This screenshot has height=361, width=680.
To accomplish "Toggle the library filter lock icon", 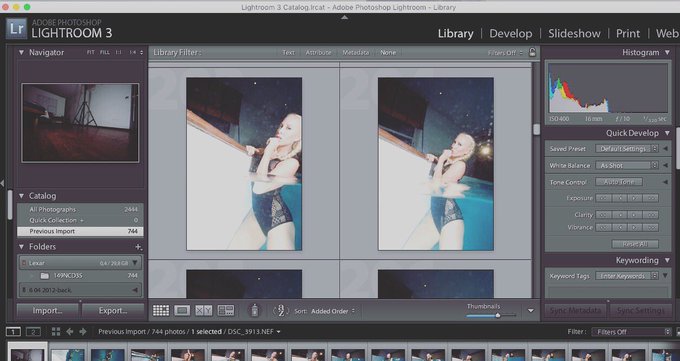I will tap(532, 53).
